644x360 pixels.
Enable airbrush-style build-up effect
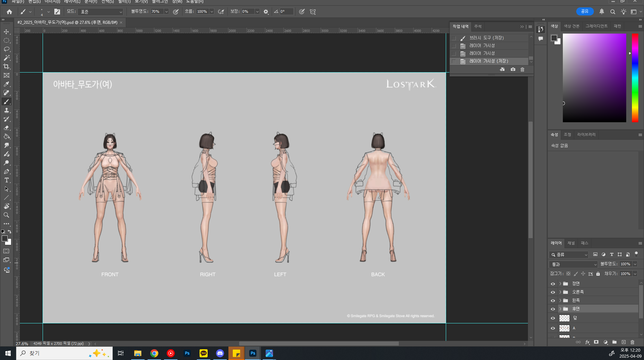[x=221, y=12]
